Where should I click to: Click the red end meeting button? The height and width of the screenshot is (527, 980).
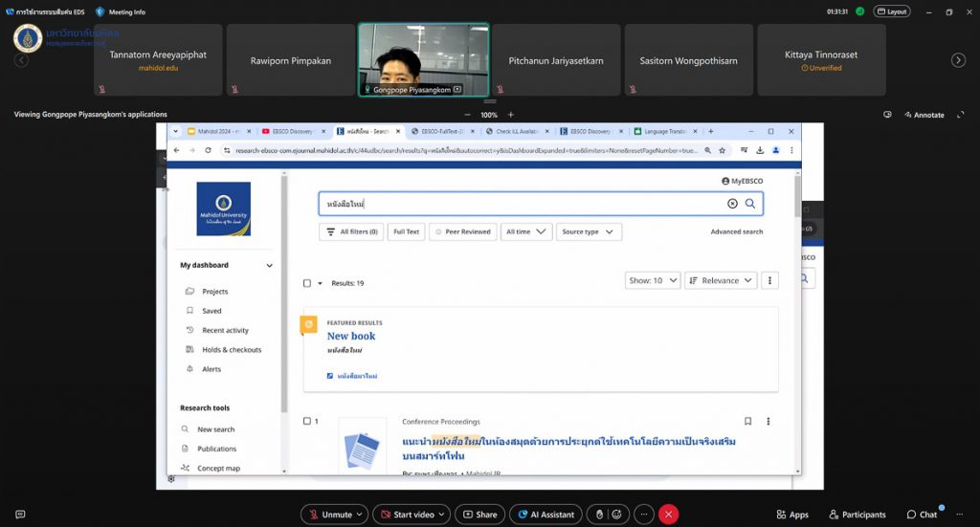click(668, 515)
